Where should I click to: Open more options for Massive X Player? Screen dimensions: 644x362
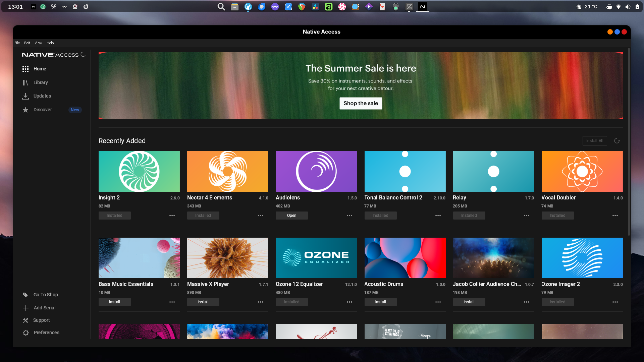pos(261,302)
